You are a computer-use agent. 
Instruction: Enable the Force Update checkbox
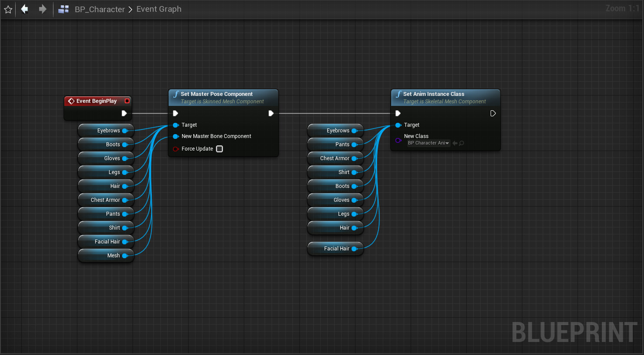click(219, 148)
